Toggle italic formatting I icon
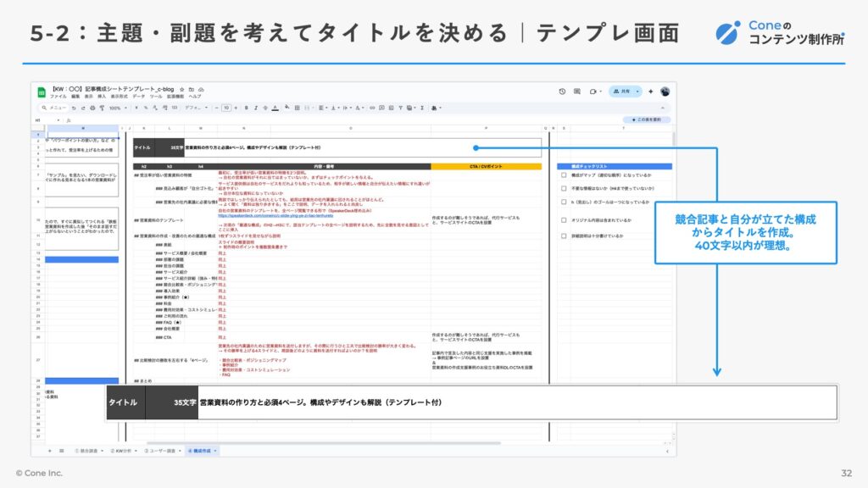 coord(256,108)
